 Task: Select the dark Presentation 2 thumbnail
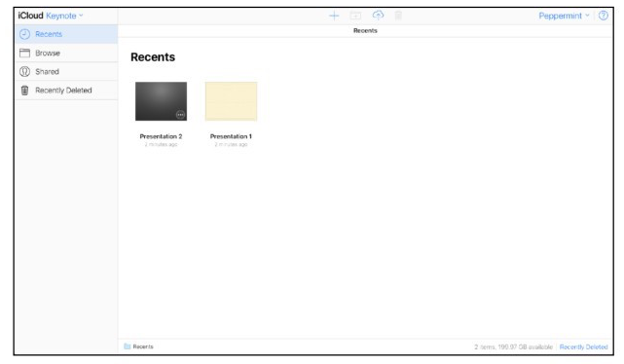point(161,101)
